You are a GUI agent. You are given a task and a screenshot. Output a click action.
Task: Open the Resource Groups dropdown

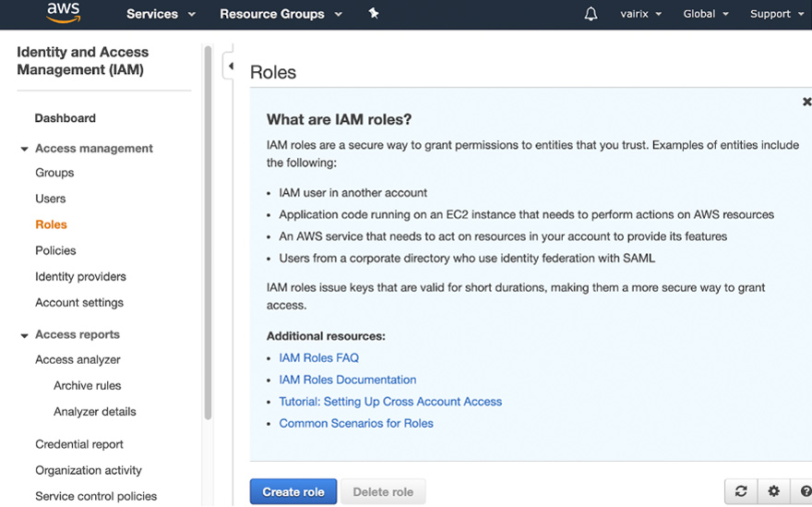281,14
